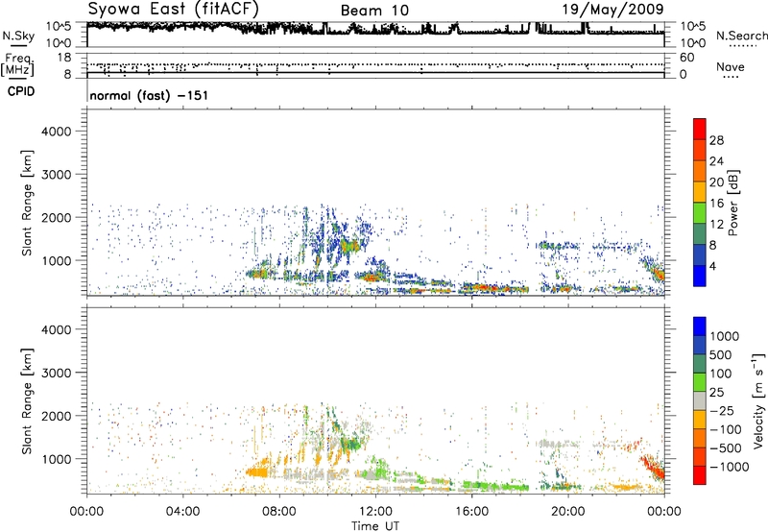Click the "N.Search" legend label
This screenshot has height=532, width=768.
click(x=741, y=36)
